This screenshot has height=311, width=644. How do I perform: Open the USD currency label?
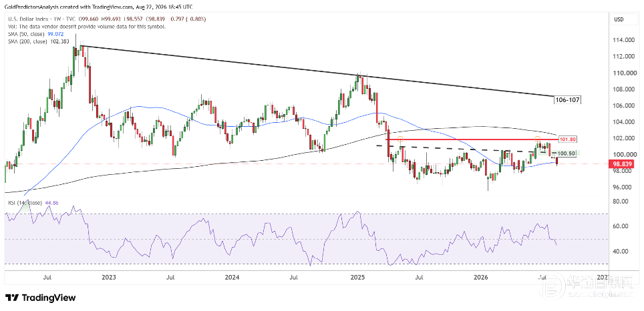619,19
